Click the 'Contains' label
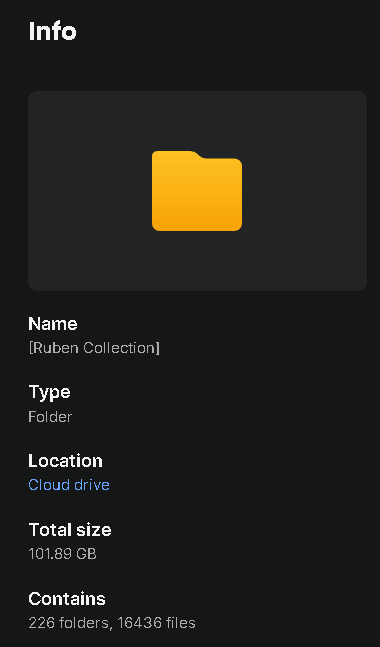This screenshot has height=647, width=380. [67, 599]
